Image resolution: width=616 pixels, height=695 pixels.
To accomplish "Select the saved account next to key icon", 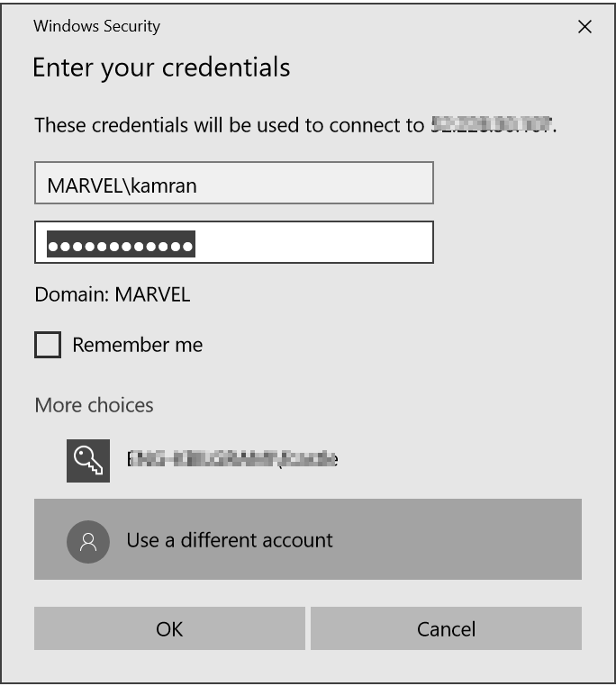I will tap(233, 460).
